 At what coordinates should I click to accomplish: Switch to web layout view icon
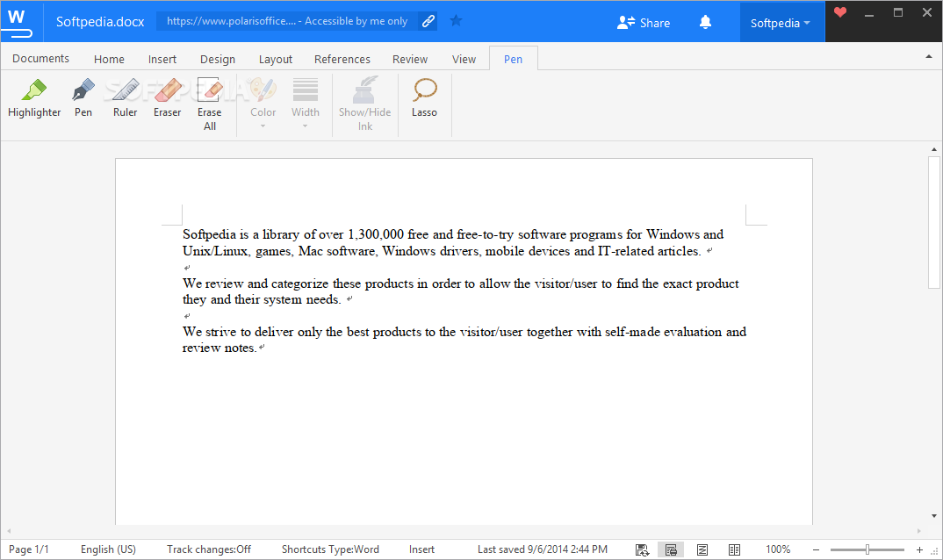point(702,549)
